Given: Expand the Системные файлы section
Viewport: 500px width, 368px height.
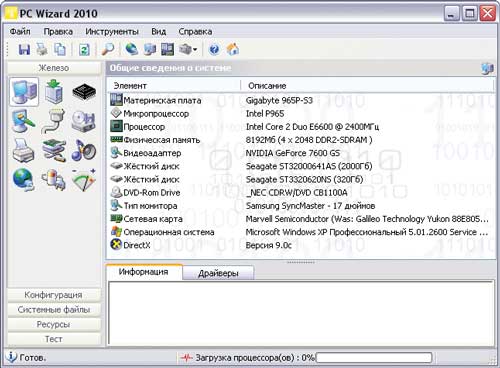Looking at the screenshot, I should pos(54,309).
